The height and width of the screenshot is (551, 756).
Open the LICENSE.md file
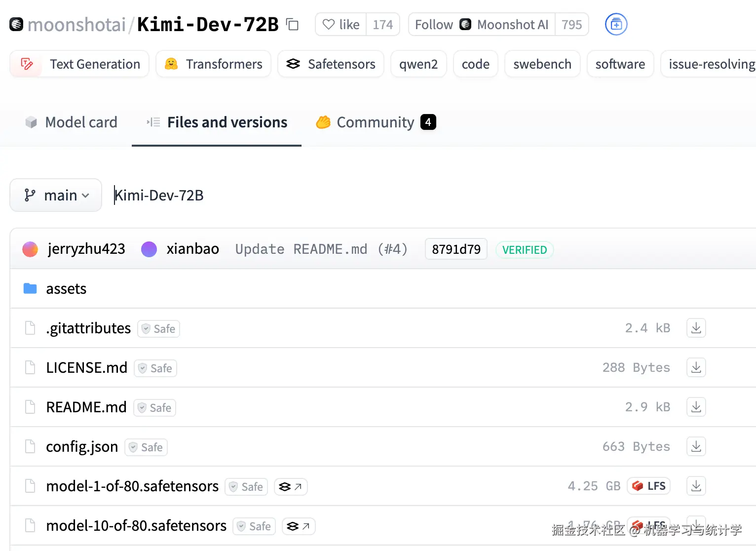click(87, 367)
